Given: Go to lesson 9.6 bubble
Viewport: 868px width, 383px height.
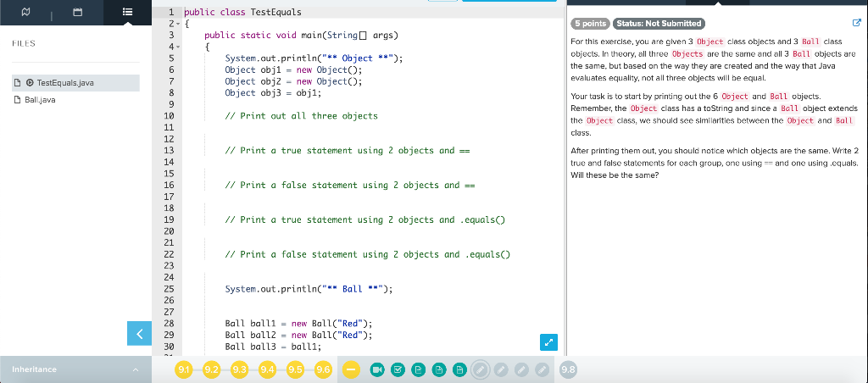Looking at the screenshot, I should pyautogui.click(x=323, y=369).
